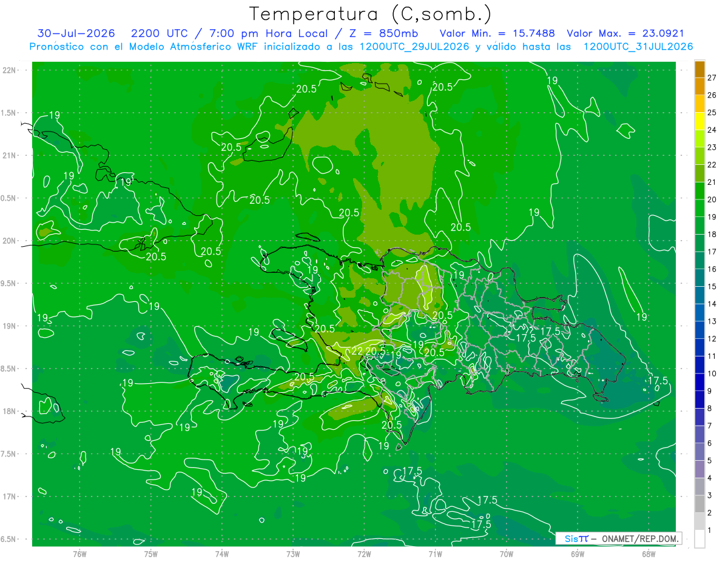Click the '71W' longitude axis label

click(x=435, y=554)
